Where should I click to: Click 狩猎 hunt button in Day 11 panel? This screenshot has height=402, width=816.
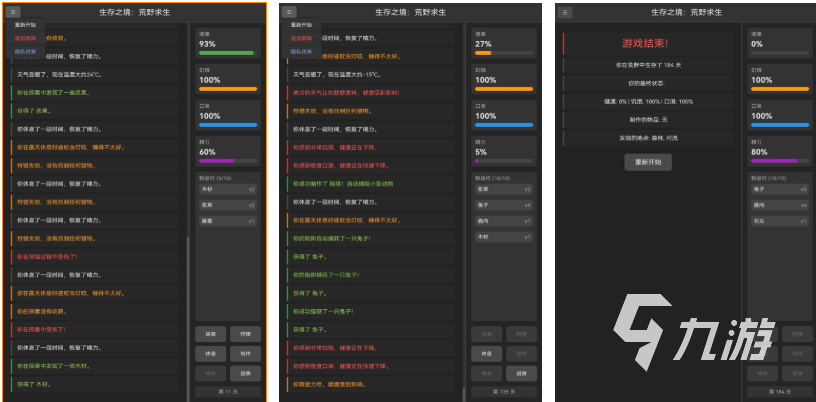pos(245,334)
